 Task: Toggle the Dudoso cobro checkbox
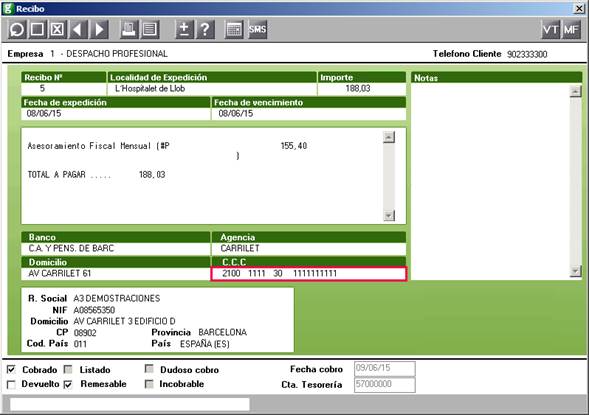click(x=149, y=369)
